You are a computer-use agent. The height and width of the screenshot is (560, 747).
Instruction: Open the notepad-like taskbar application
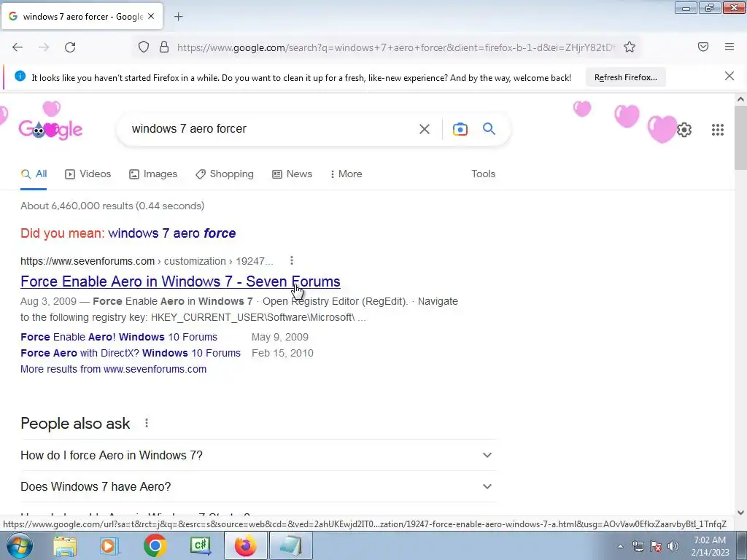pos(291,545)
